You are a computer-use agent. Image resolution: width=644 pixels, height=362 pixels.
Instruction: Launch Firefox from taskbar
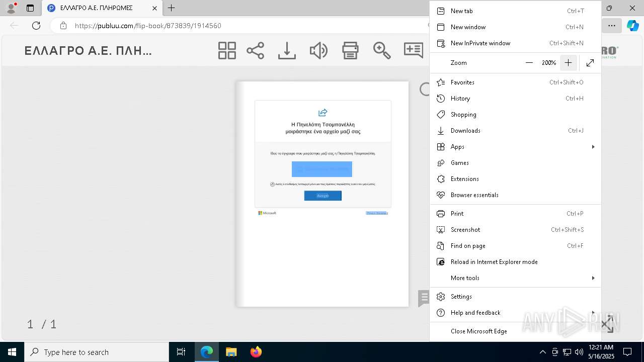[256, 352]
